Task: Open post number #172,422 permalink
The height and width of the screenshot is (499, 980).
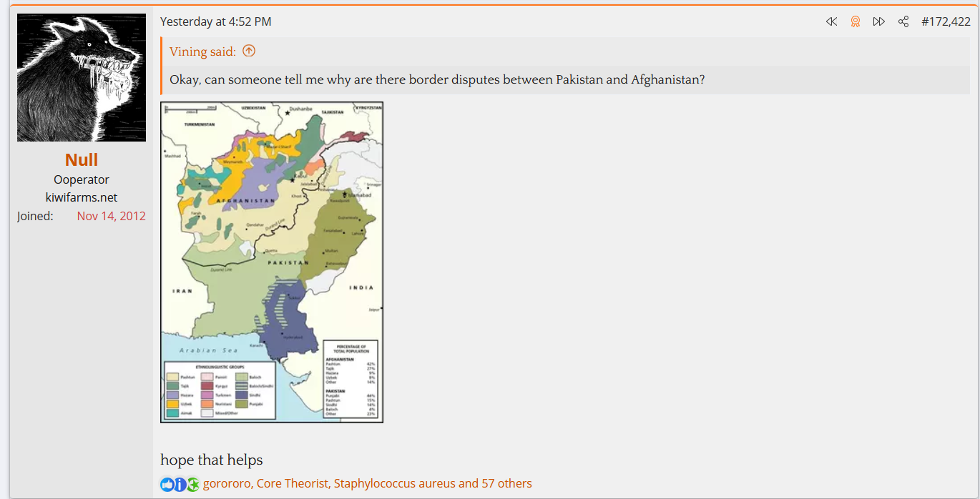Action: [946, 21]
